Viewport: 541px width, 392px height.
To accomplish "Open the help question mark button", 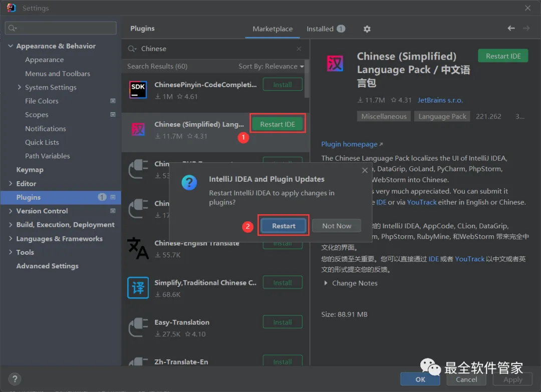I will (15, 379).
